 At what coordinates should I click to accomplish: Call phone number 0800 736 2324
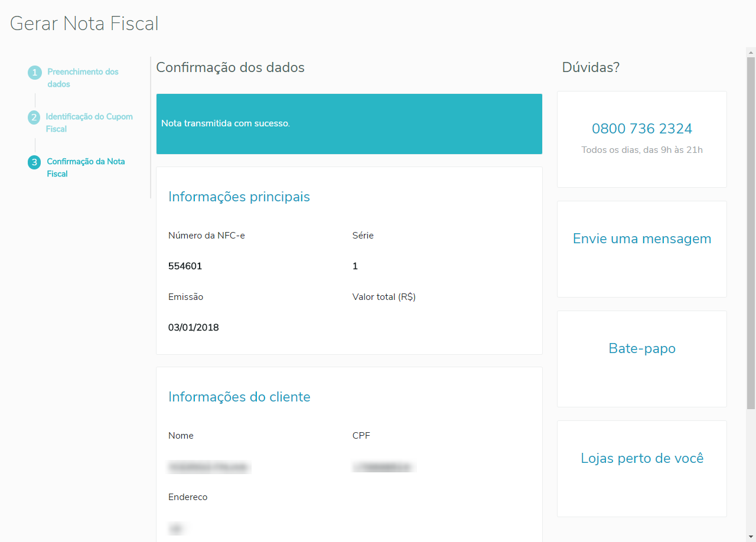(642, 129)
